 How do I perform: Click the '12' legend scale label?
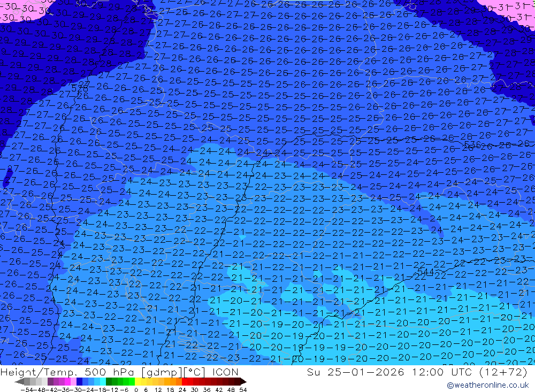tap(158, 390)
